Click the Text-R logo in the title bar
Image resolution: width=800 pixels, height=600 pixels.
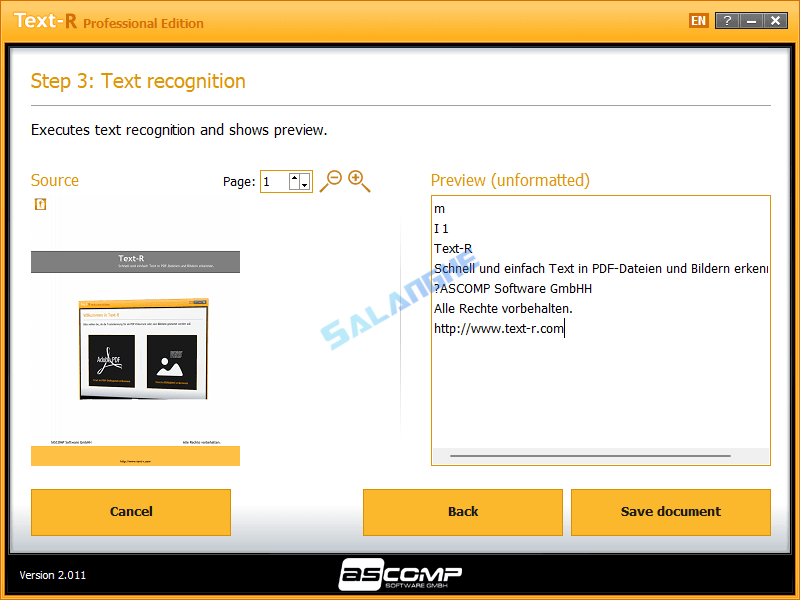45,20
